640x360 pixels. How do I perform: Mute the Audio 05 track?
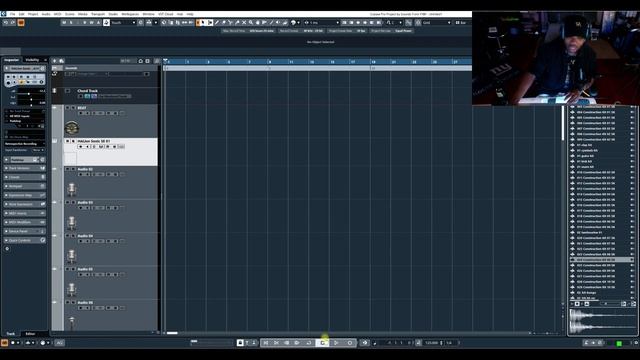(68, 269)
